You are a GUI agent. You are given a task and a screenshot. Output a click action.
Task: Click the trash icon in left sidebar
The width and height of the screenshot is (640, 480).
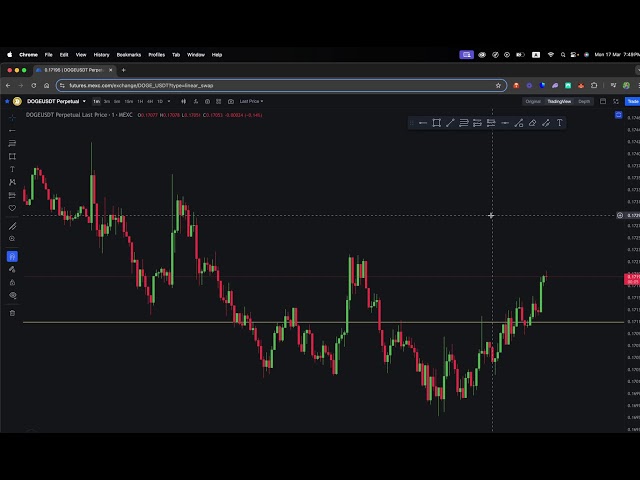pos(13,313)
